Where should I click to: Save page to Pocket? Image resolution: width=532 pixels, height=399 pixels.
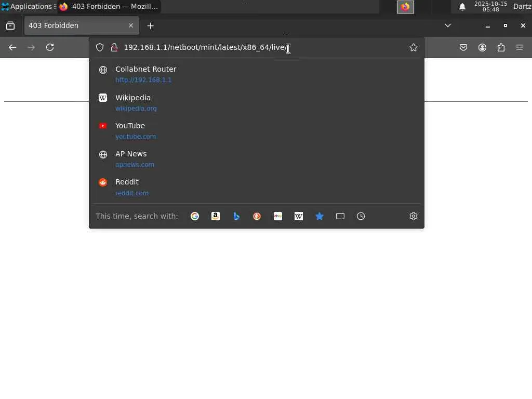pos(463,47)
